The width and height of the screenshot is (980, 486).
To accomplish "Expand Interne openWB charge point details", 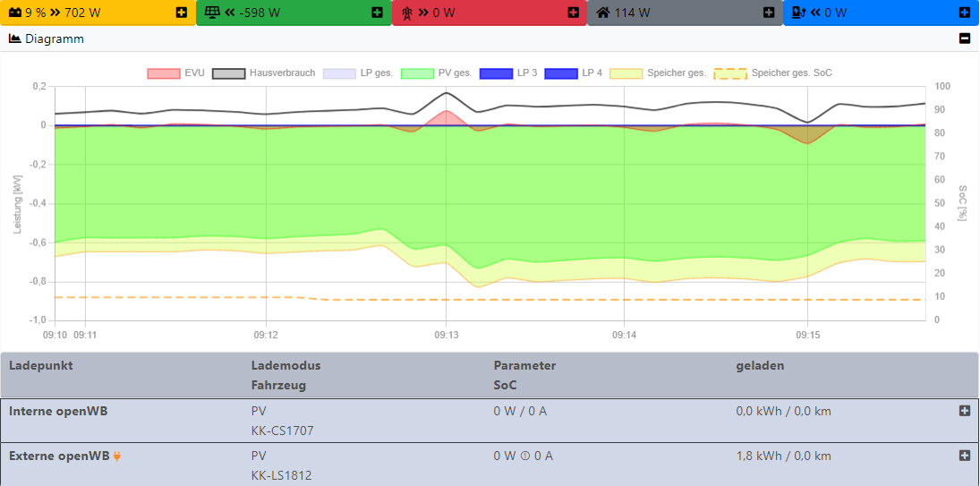I will (x=964, y=411).
